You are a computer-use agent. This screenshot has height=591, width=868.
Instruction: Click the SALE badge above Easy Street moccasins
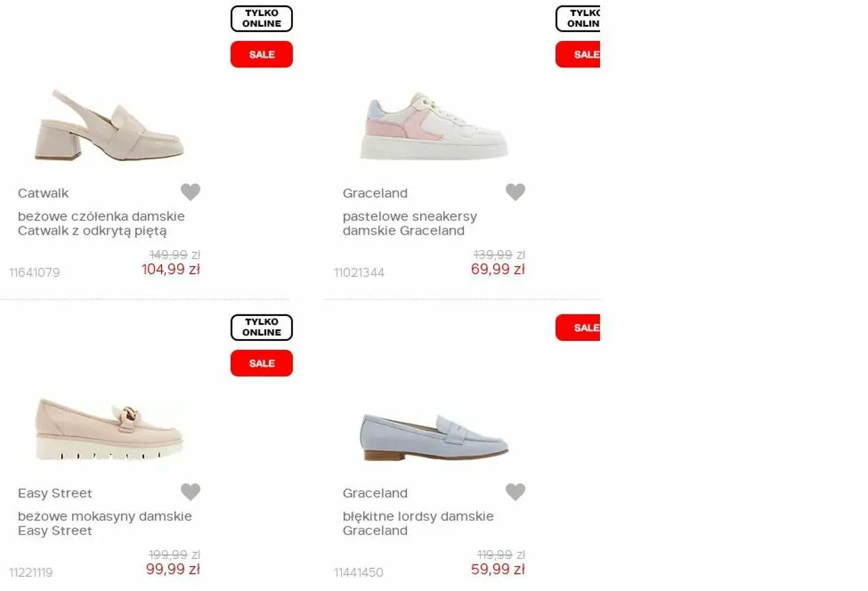click(262, 363)
